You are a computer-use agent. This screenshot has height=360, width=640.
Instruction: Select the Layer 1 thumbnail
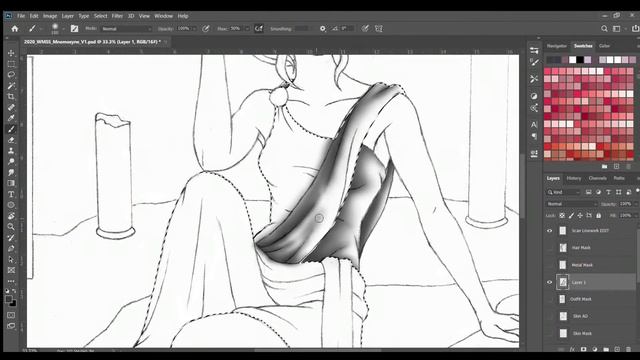click(563, 282)
